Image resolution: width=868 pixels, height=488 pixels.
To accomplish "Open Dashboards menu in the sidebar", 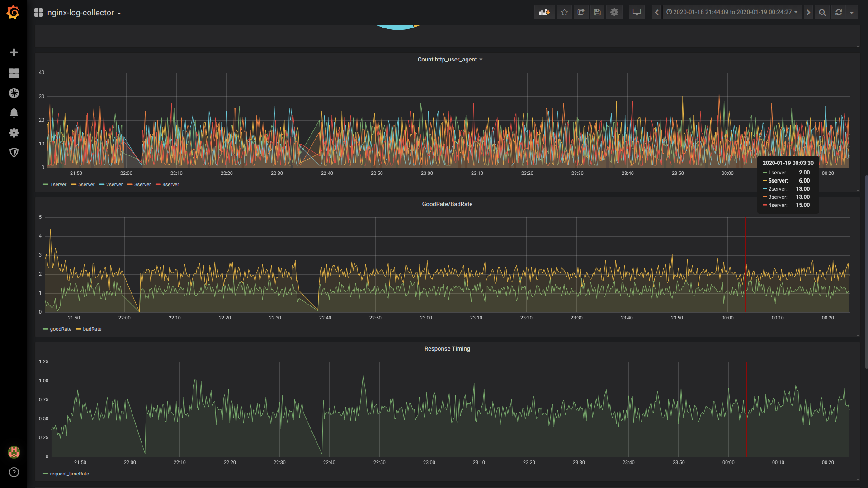I will pos(14,73).
